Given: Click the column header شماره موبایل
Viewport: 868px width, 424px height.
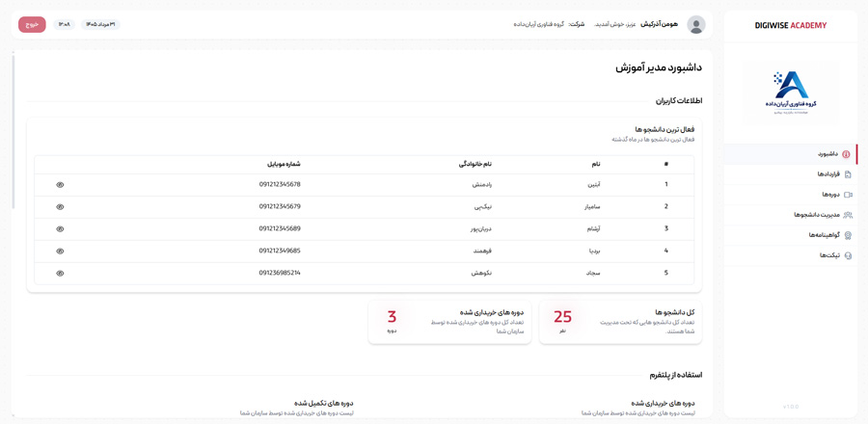Looking at the screenshot, I should pyautogui.click(x=284, y=164).
